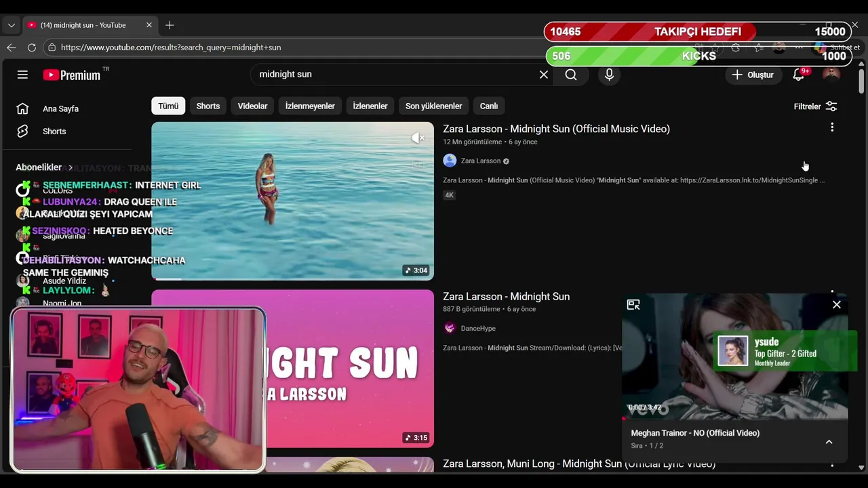Open the tab search dropdown
Screen dimensions: 868x488
(x=11, y=25)
